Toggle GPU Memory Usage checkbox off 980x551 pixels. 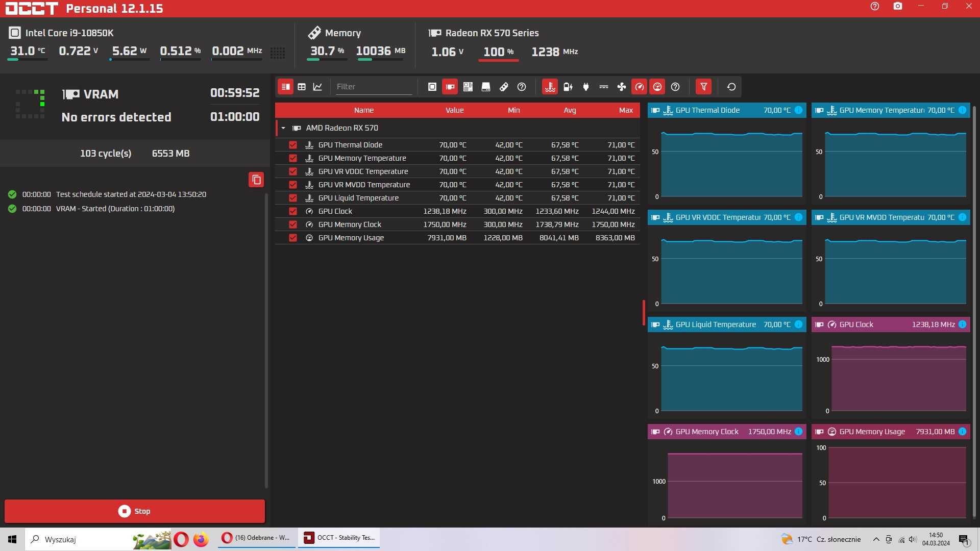(292, 237)
